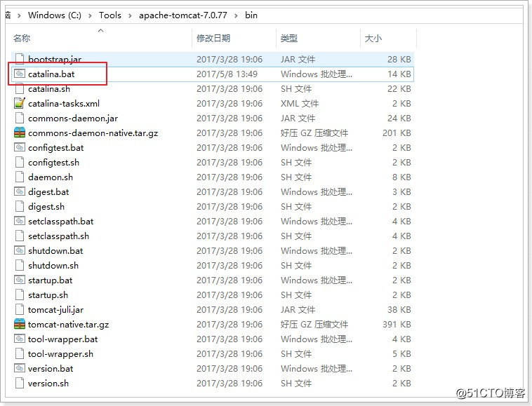Click the commons-daemon.jar file icon

coord(20,119)
